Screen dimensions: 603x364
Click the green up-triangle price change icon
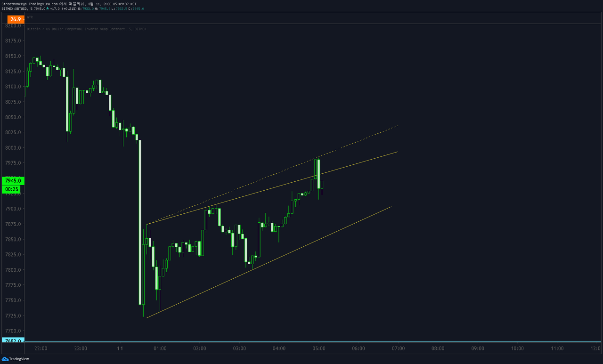(47, 8)
